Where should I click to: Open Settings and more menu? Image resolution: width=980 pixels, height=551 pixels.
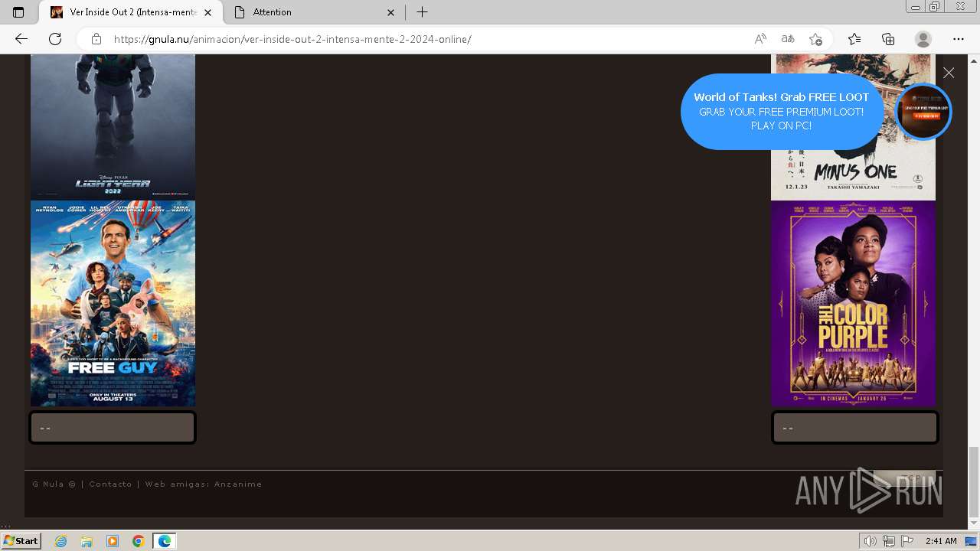[x=959, y=39]
